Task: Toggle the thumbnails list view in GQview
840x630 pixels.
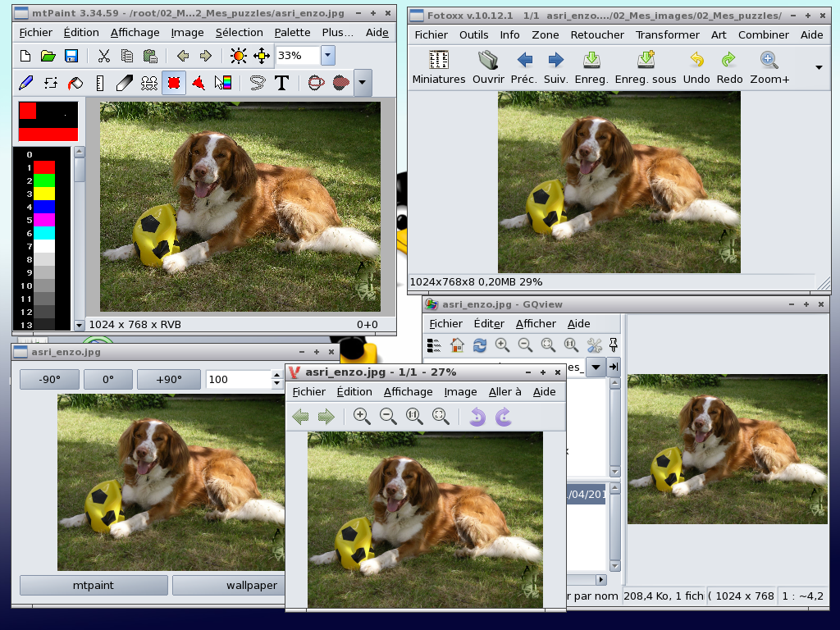Action: coord(434,345)
